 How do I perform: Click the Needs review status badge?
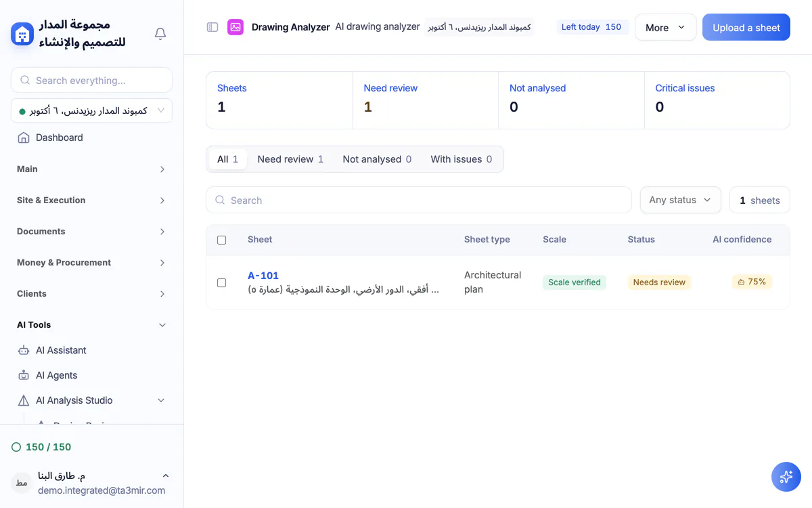pos(659,282)
